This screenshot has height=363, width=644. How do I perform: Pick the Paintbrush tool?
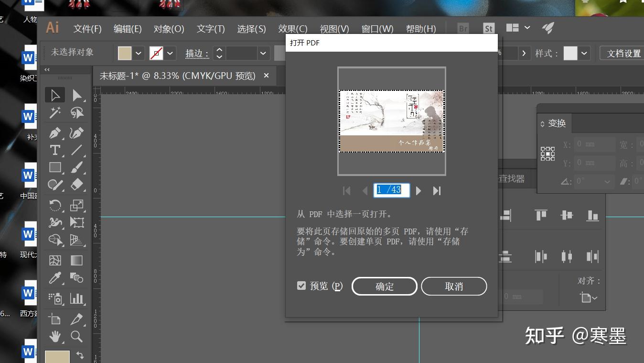77,167
